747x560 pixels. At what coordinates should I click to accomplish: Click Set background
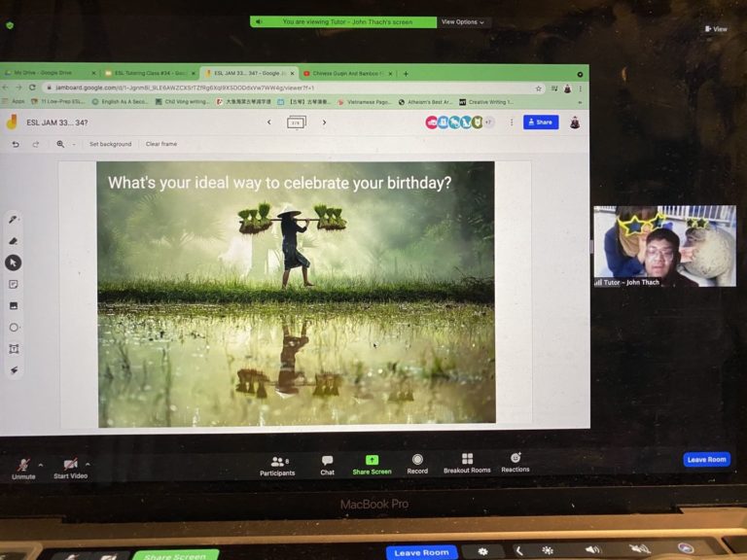tap(110, 144)
